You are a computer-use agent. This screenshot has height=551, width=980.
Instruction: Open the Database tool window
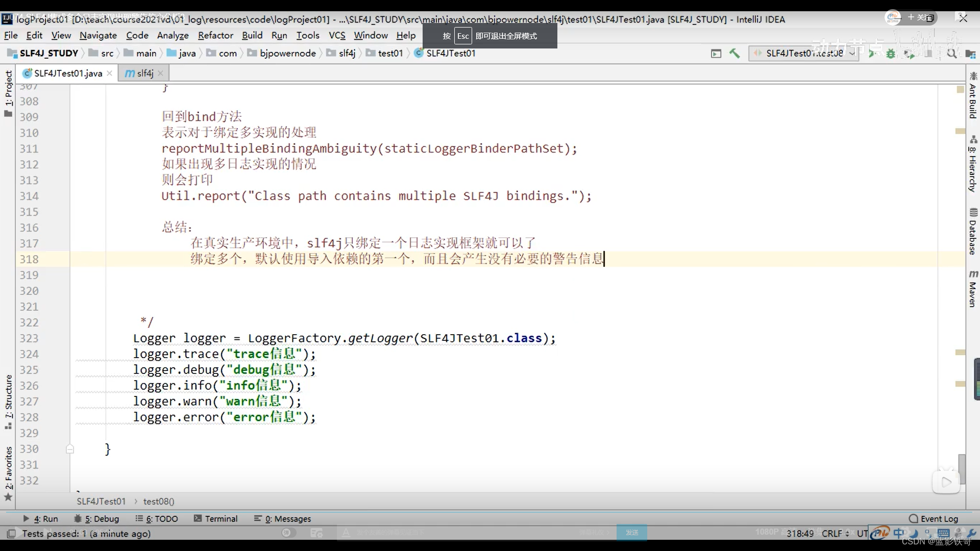click(973, 232)
